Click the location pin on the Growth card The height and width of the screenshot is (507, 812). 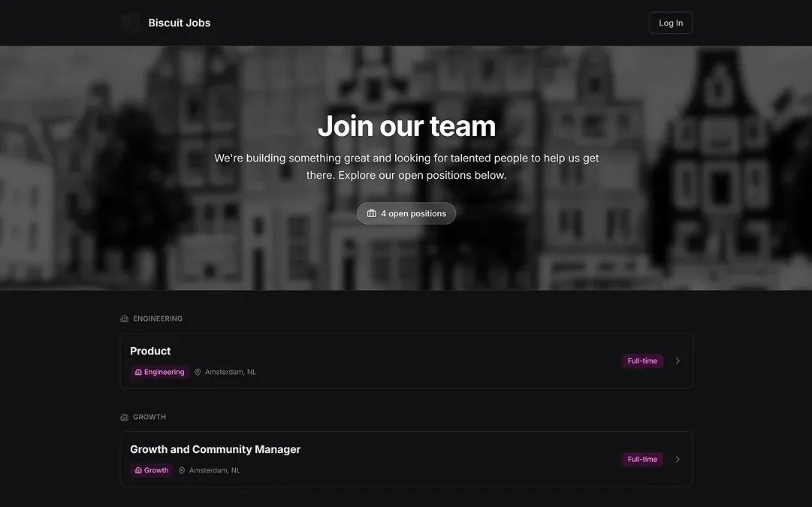point(181,469)
